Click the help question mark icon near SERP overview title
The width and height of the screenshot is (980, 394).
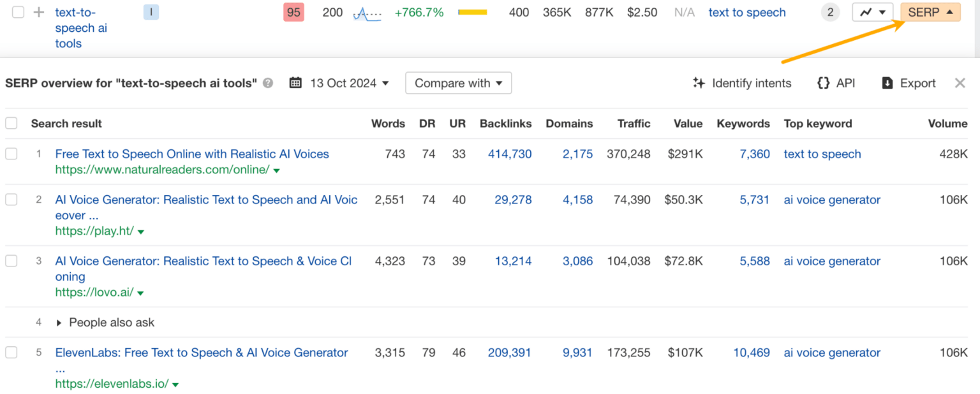pos(268,83)
